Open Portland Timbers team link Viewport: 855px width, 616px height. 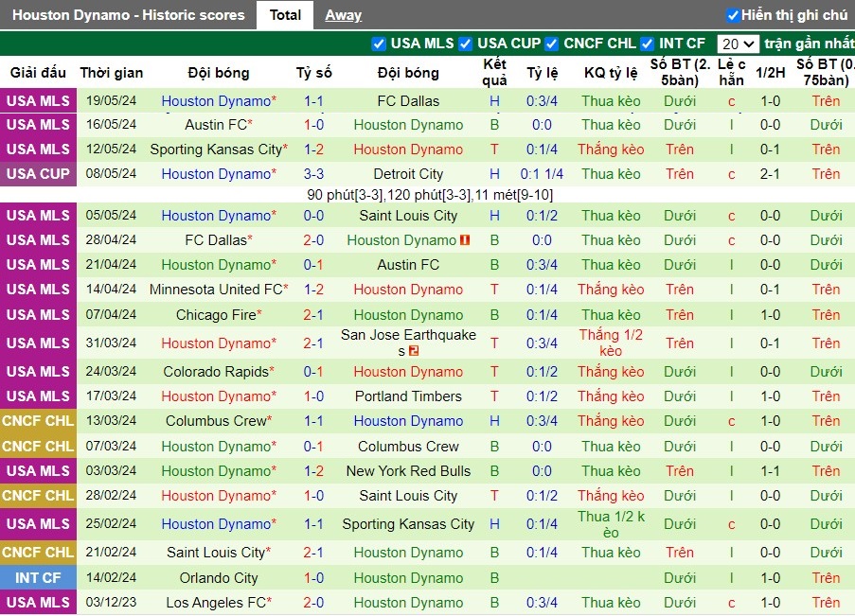point(408,396)
